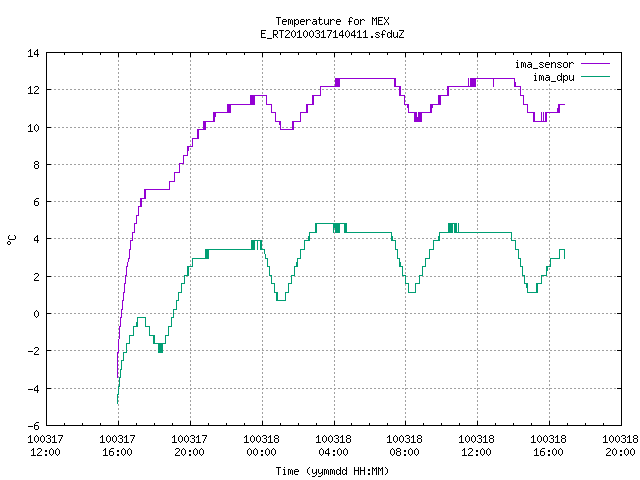Select y-axis tick label "2"
Screen dimensions: 640x480
pyautogui.click(x=36, y=277)
